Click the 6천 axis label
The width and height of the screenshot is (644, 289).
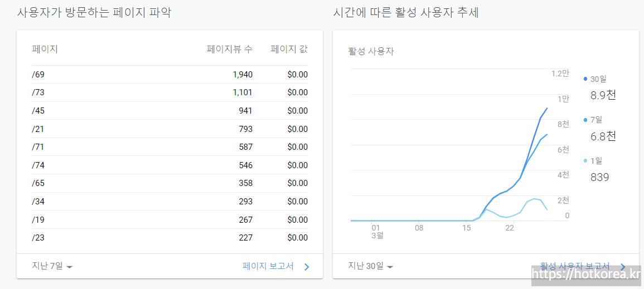click(563, 150)
